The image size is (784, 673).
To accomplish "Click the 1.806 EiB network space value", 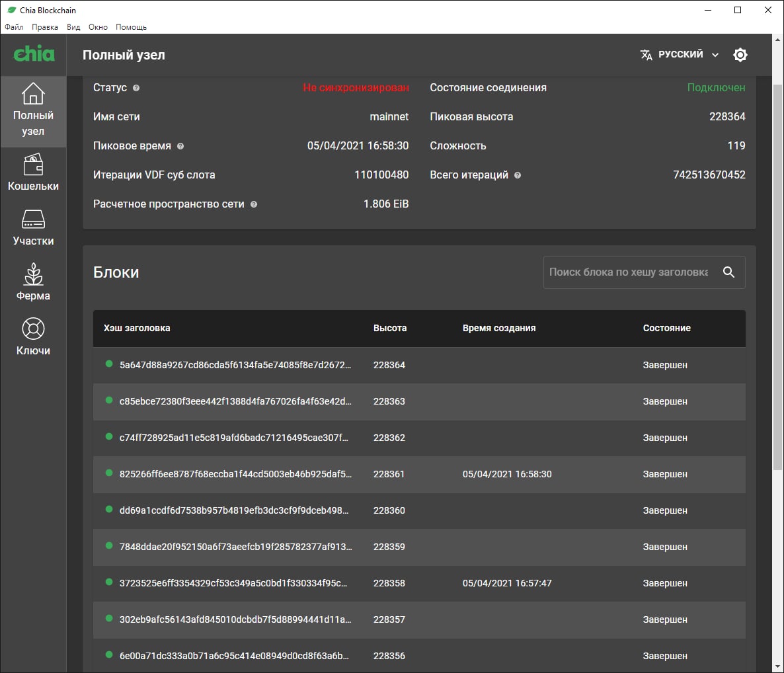I will [386, 204].
